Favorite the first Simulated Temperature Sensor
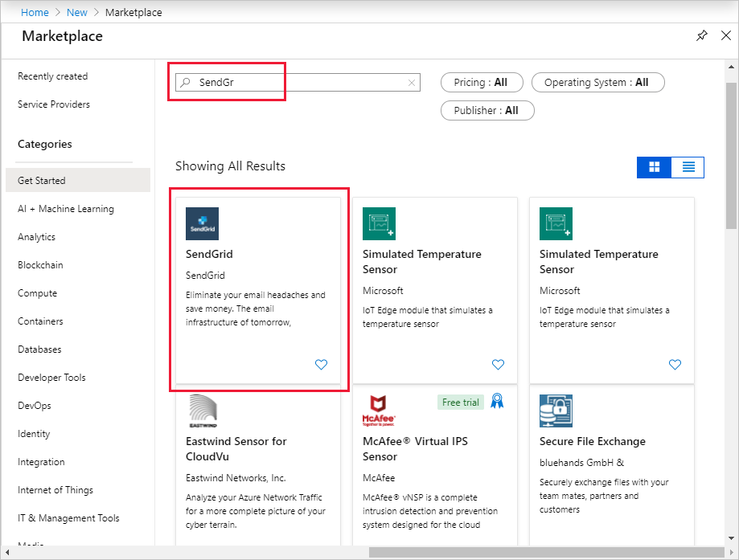The image size is (739, 560). point(499,365)
